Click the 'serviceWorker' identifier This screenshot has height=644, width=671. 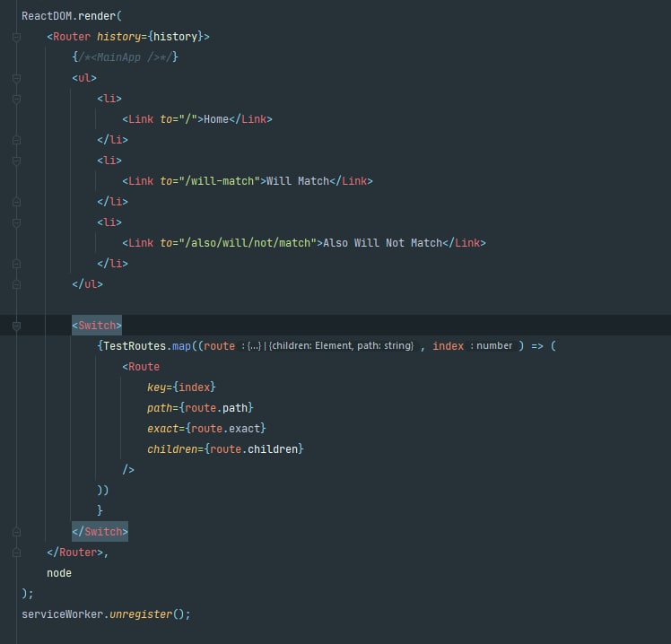(63, 614)
